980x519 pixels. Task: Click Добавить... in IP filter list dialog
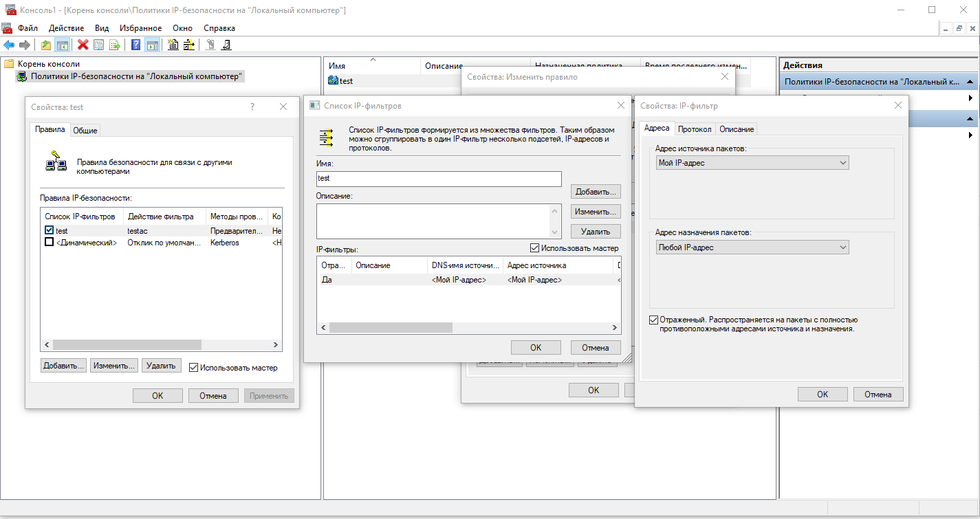click(596, 192)
